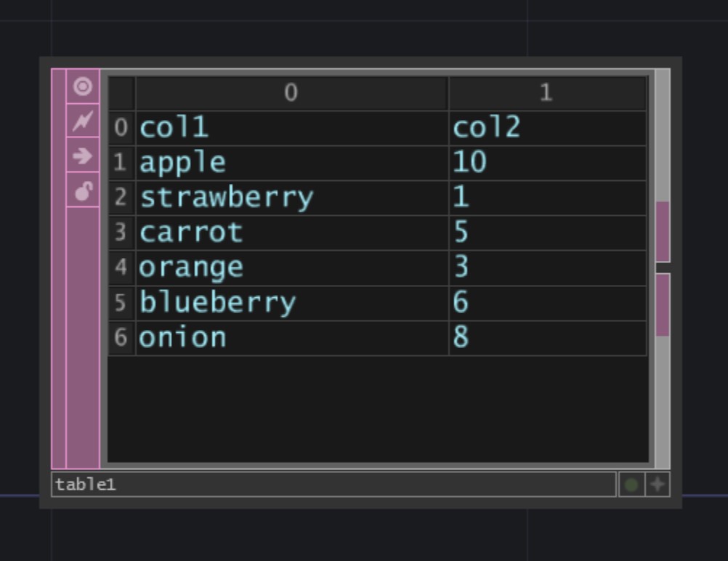Toggle the viewer active flag on table1
The height and width of the screenshot is (561, 728).
(x=83, y=86)
